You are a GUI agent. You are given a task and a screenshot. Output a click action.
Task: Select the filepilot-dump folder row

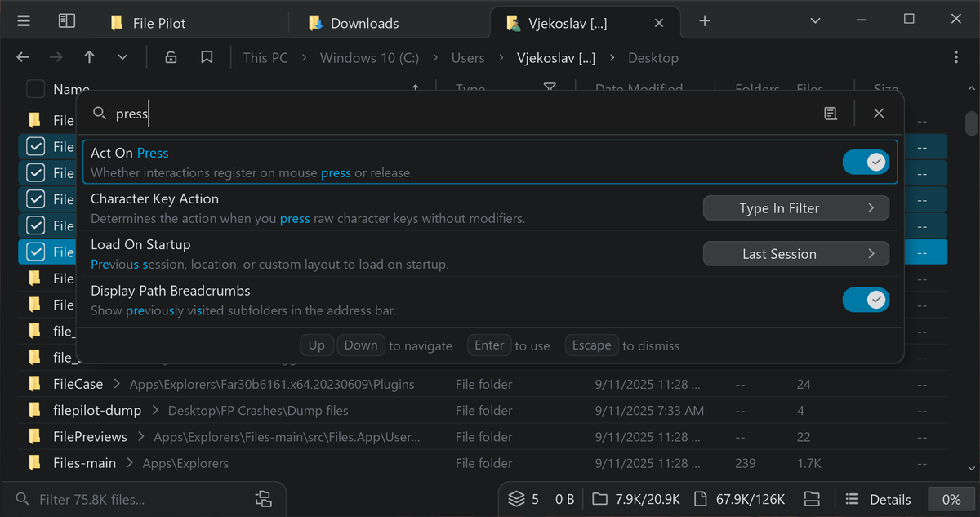(x=482, y=410)
